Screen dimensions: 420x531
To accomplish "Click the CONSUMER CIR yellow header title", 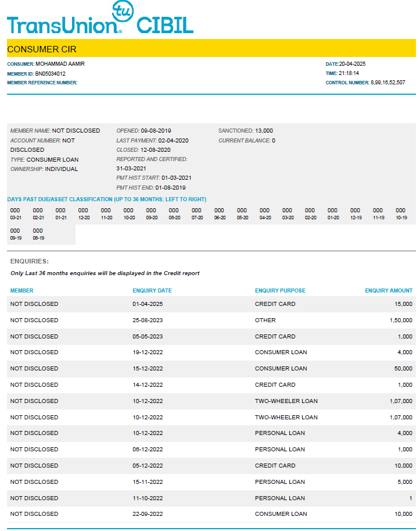I will pos(42,49).
